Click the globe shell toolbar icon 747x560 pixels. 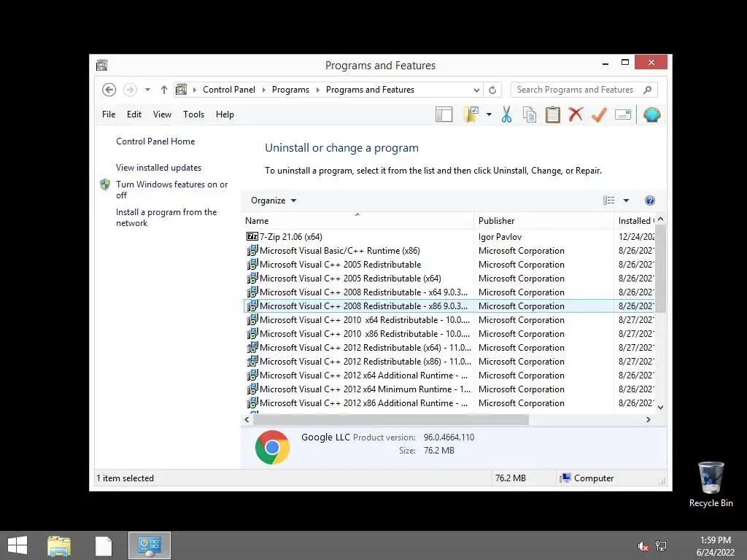click(651, 114)
